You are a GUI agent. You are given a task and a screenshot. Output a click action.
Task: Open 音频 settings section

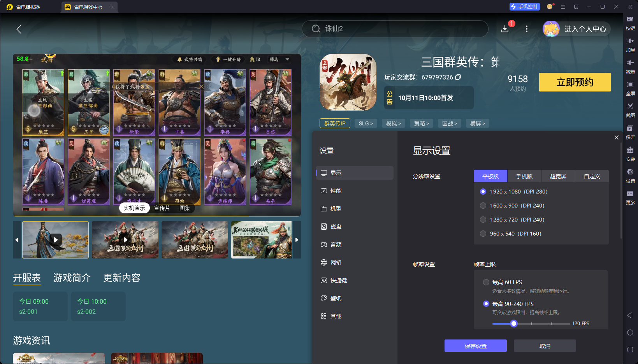tap(355, 244)
